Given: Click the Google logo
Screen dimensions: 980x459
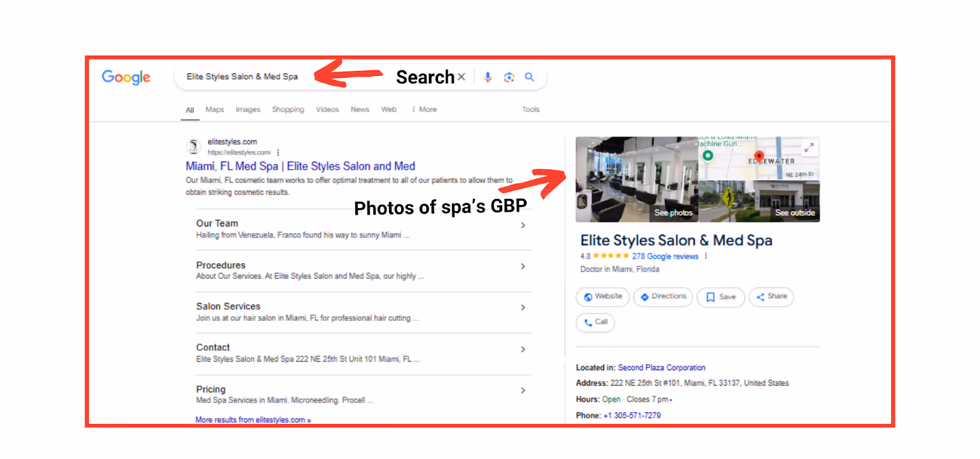Looking at the screenshot, I should pyautogui.click(x=126, y=77).
